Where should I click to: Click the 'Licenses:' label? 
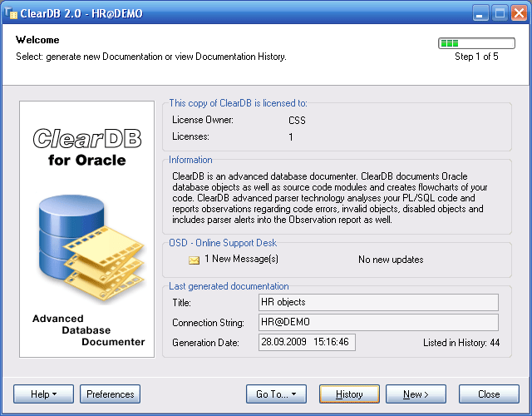(190, 136)
